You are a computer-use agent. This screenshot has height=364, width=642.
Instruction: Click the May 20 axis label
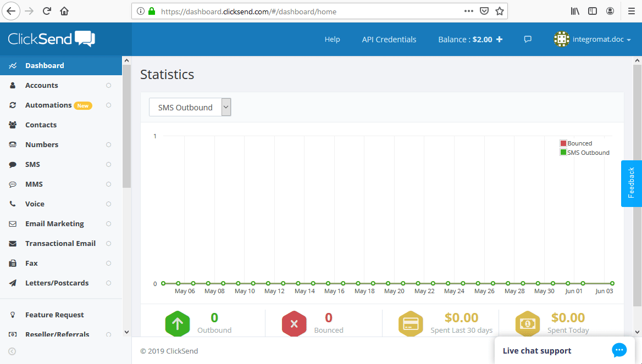(x=394, y=291)
